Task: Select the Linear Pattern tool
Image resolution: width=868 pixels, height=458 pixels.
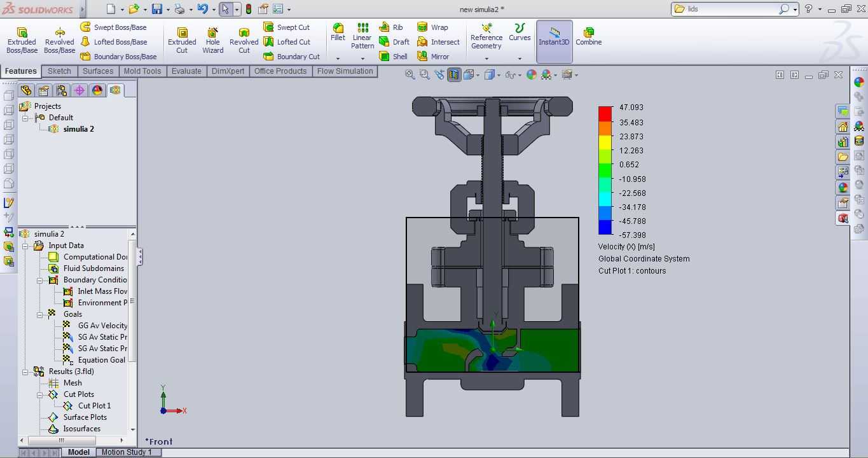Action: pos(362,36)
